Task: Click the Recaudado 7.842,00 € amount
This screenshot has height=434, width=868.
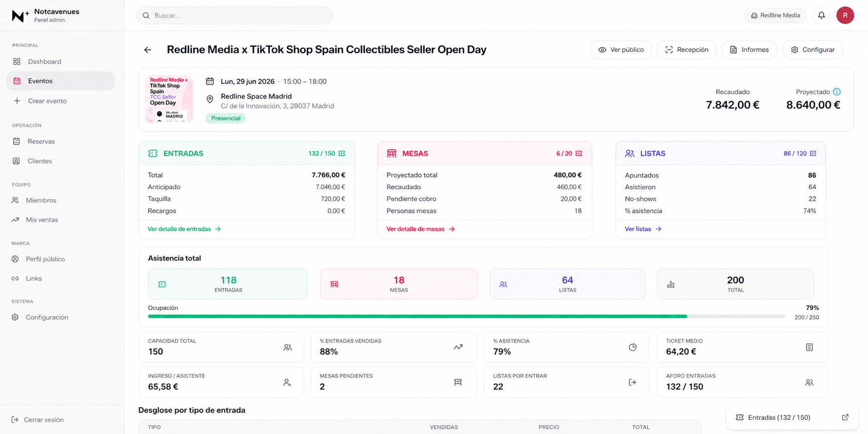Action: click(732, 105)
